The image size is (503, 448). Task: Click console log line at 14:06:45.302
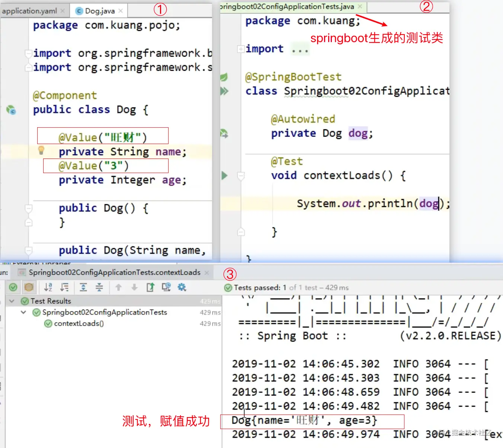360,364
